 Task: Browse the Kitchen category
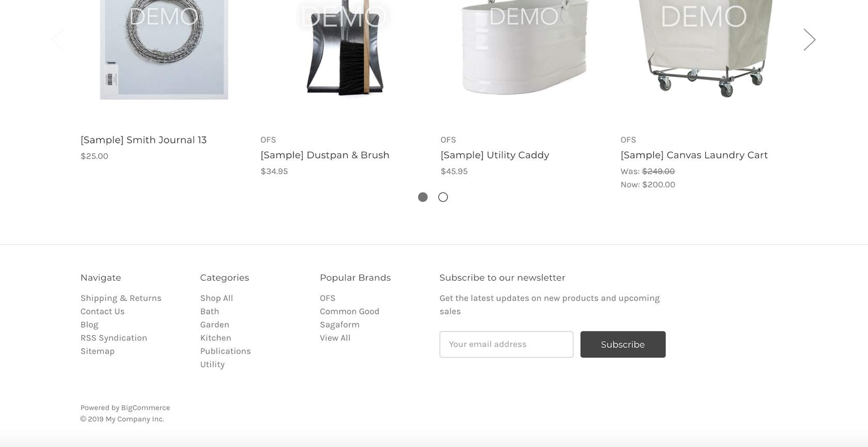215,338
